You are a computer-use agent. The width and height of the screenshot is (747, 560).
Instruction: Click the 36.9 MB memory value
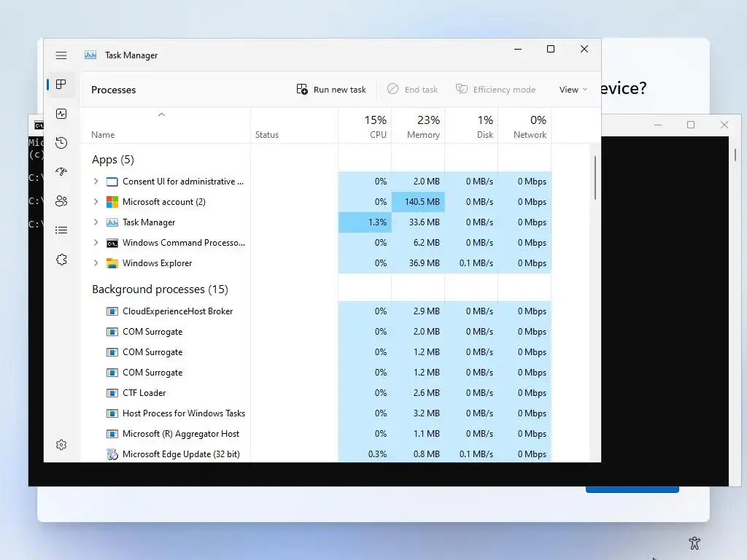[x=424, y=263]
